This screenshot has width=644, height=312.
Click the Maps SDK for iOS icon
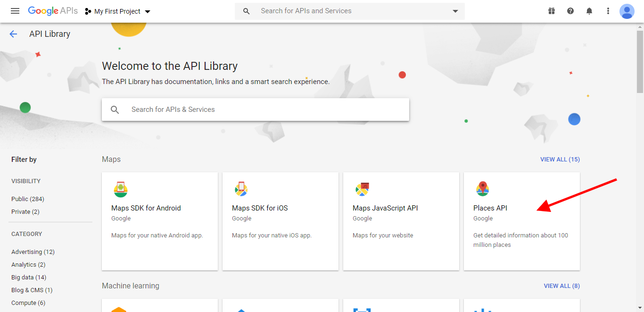[x=241, y=189]
